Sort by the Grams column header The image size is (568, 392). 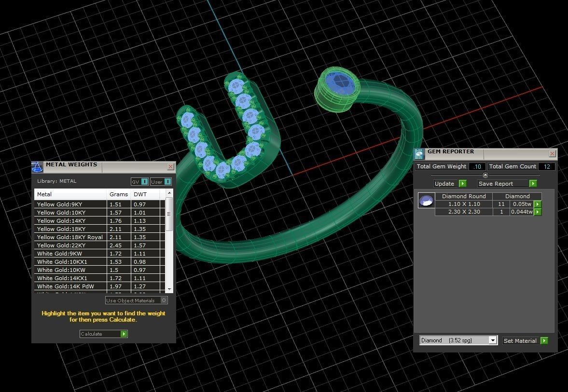click(118, 194)
